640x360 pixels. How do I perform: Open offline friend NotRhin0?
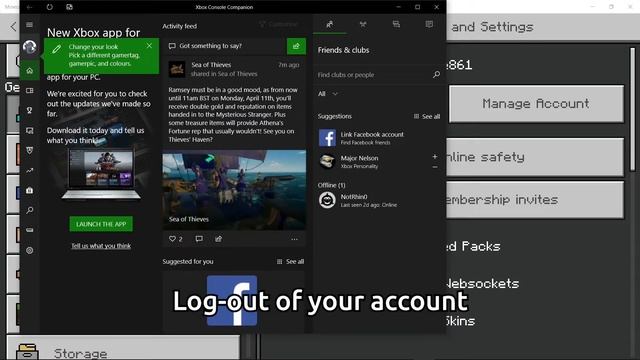tap(378, 200)
